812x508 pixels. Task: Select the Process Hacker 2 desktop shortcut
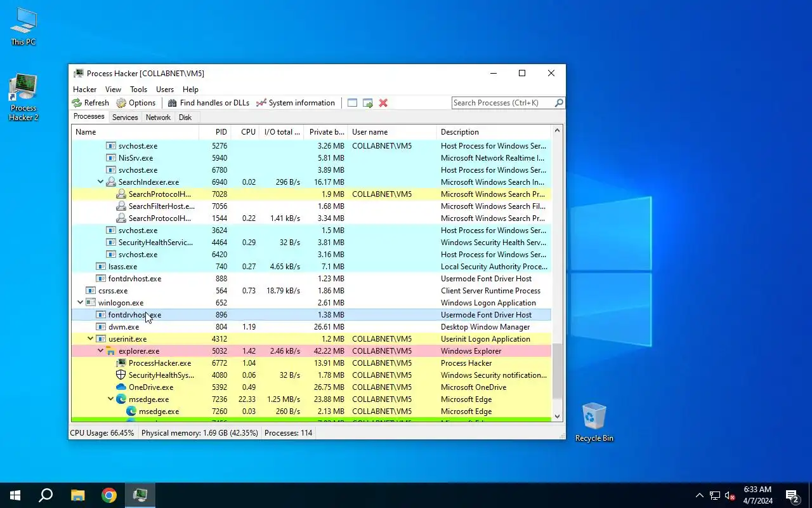point(23,98)
